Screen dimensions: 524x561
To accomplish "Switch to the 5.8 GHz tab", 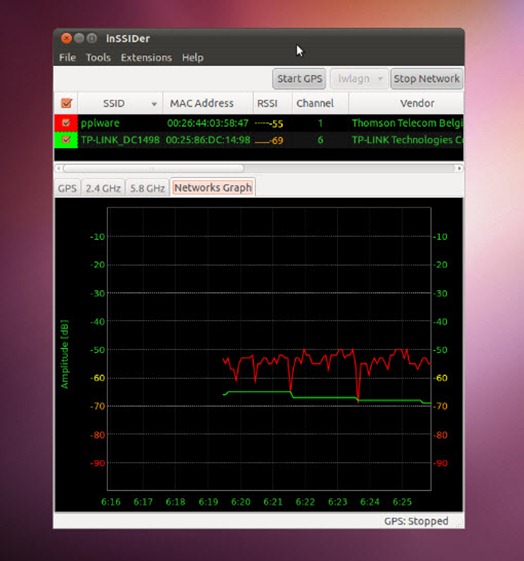I will tap(147, 188).
